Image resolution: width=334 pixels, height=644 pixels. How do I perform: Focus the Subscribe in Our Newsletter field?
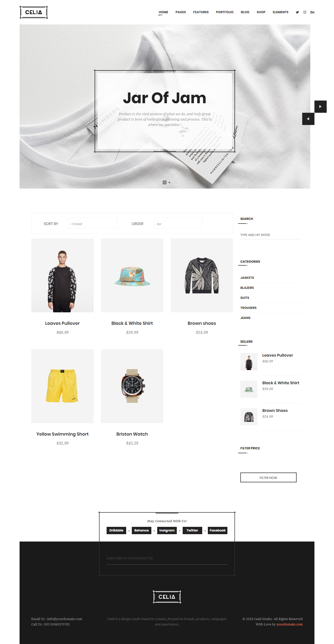pyautogui.click(x=167, y=558)
